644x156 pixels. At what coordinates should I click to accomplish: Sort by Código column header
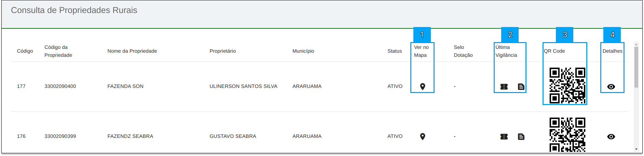(x=25, y=51)
